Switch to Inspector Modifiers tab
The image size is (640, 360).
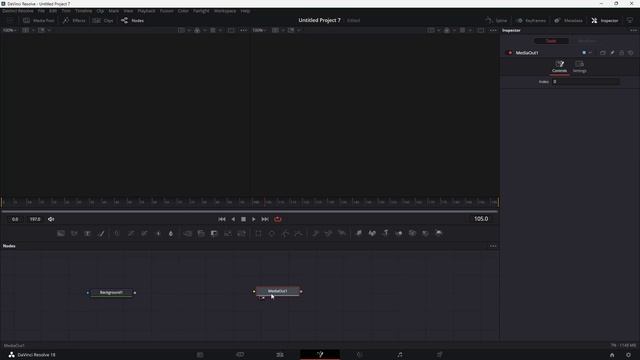[x=587, y=41]
